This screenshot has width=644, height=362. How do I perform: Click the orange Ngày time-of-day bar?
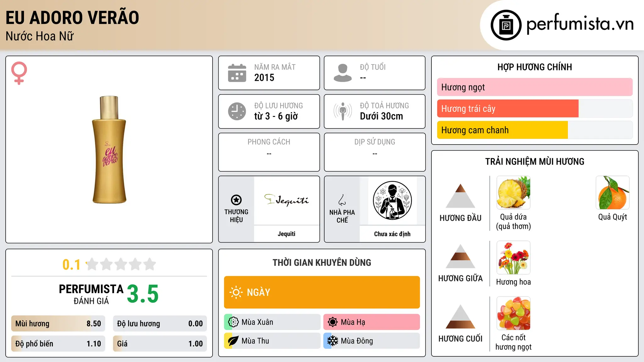[322, 292]
